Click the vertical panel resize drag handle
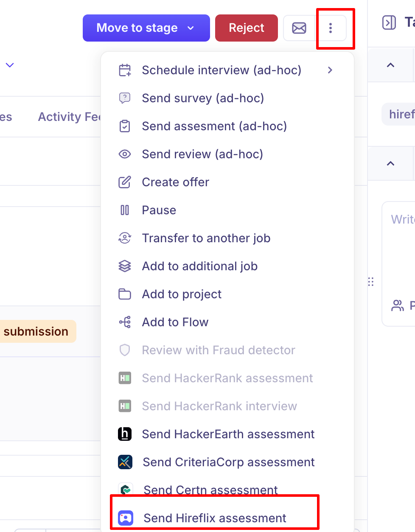 (371, 282)
